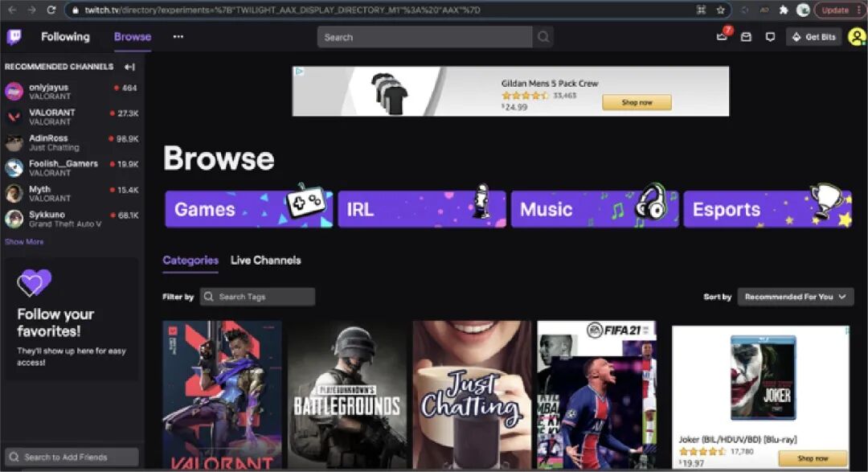
Task: Open Foolish__Gamers channel avatar
Action: [x=14, y=168]
